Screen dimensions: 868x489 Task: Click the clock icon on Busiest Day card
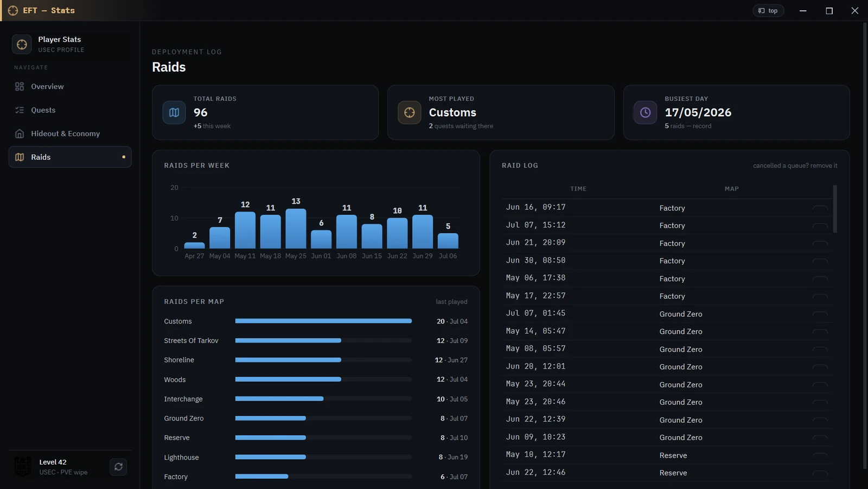point(645,112)
